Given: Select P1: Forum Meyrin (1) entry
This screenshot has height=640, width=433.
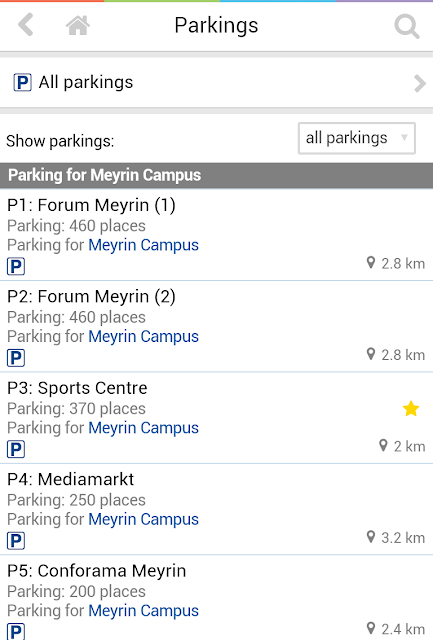Looking at the screenshot, I should pyautogui.click(x=216, y=235).
